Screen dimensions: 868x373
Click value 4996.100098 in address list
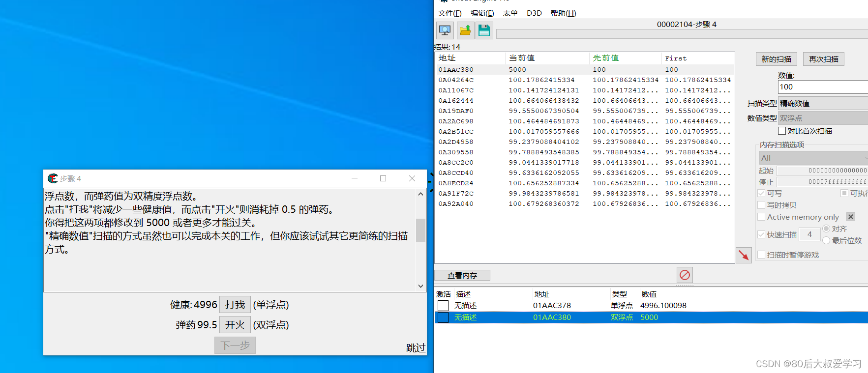pos(663,306)
